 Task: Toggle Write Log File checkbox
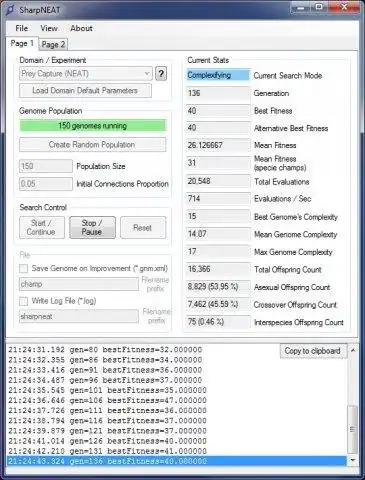(24, 301)
